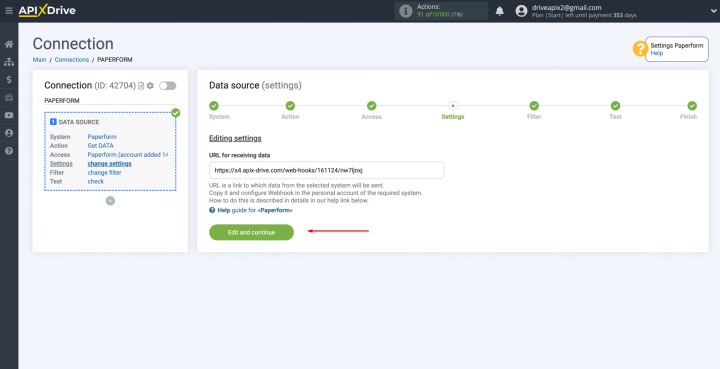The width and height of the screenshot is (720, 369).
Task: Click change settings link
Action: [x=109, y=163]
